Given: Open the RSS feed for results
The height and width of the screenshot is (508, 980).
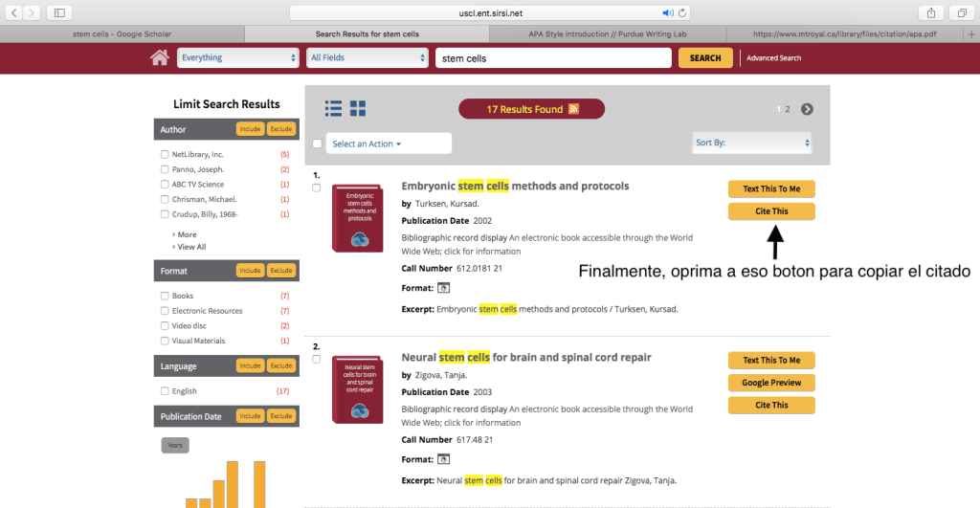Looking at the screenshot, I should (x=574, y=109).
